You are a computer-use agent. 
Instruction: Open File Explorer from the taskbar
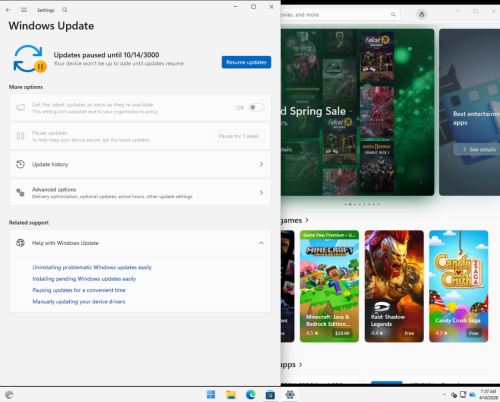tap(231, 395)
